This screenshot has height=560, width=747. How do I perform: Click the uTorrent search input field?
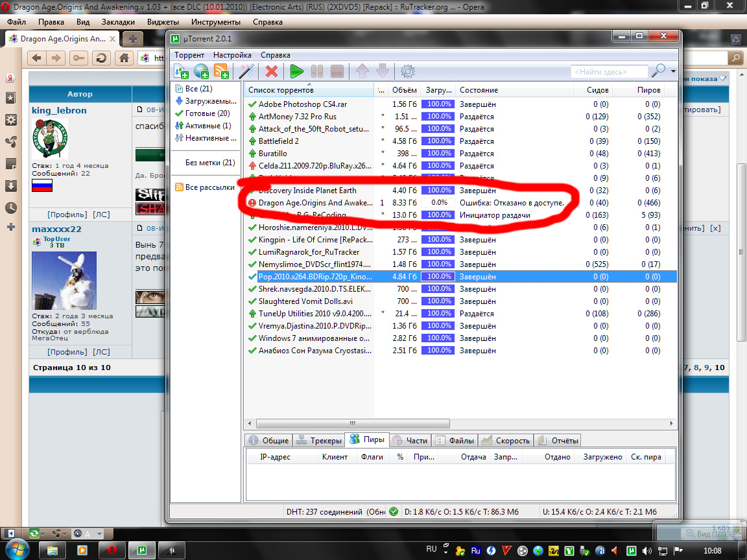pyautogui.click(x=610, y=72)
